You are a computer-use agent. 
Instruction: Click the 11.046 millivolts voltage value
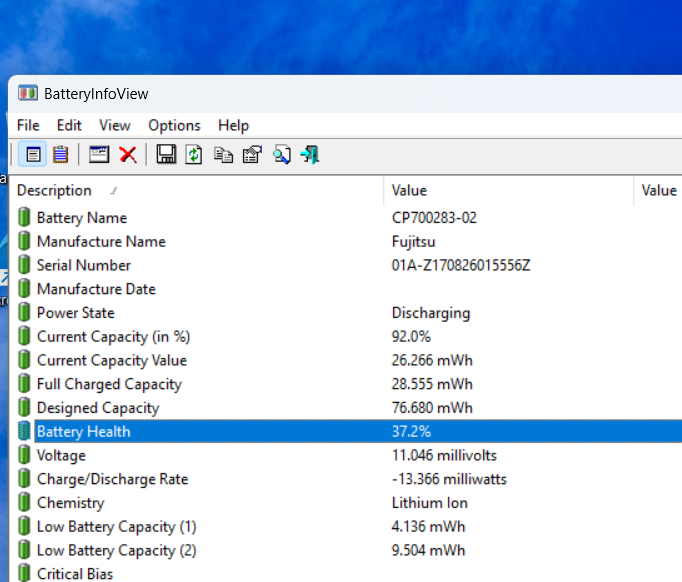click(x=444, y=455)
